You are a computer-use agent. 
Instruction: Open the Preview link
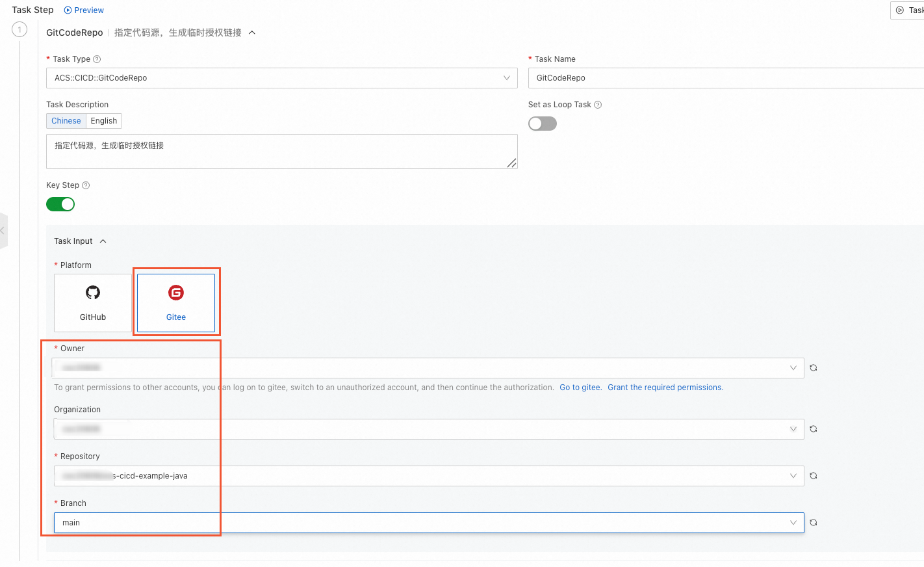[x=89, y=10]
